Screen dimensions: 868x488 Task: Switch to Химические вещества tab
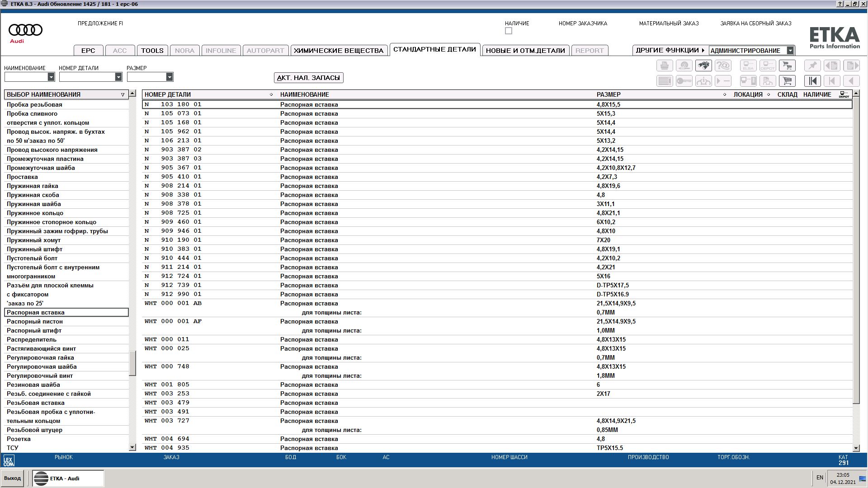point(338,51)
